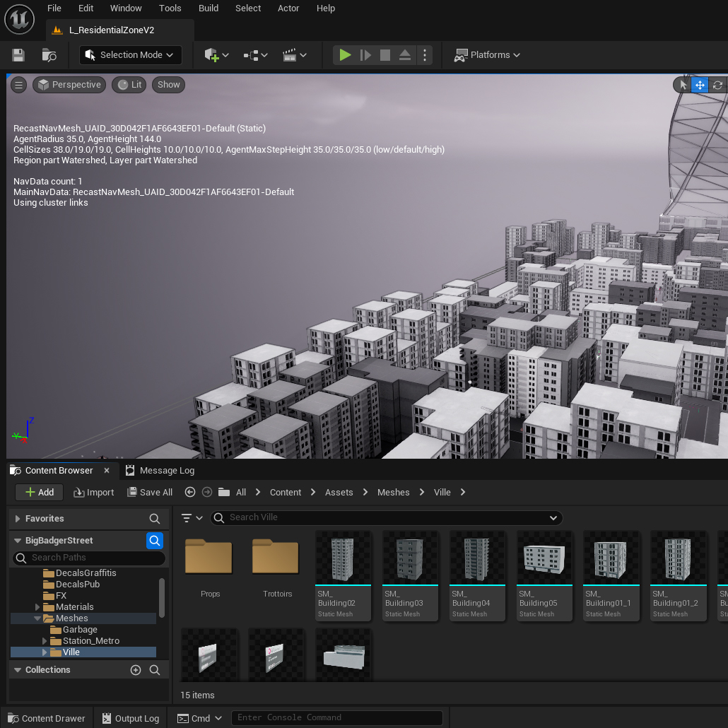Screen dimensions: 728x728
Task: Click Save All in Content Browser
Action: click(150, 492)
